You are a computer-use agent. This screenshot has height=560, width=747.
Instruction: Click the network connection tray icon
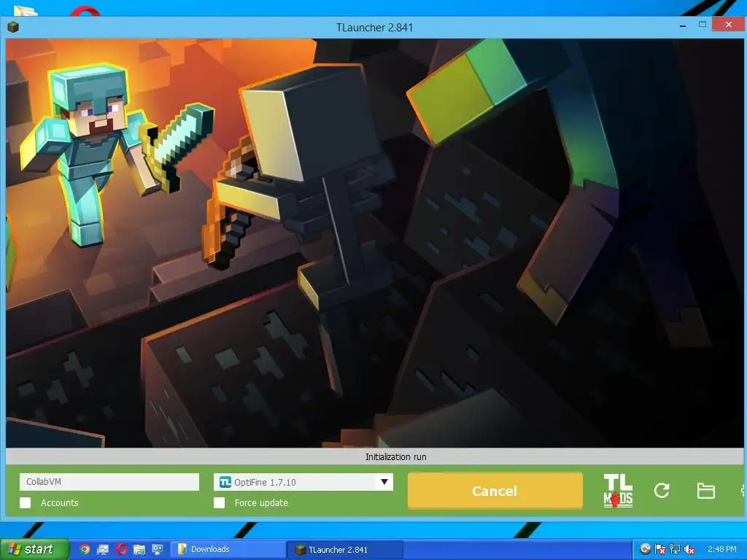675,549
